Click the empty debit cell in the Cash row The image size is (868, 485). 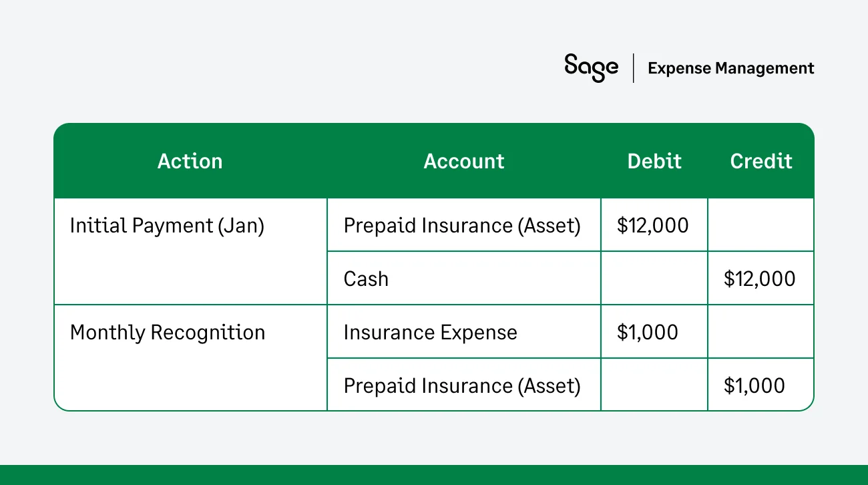[x=654, y=279]
